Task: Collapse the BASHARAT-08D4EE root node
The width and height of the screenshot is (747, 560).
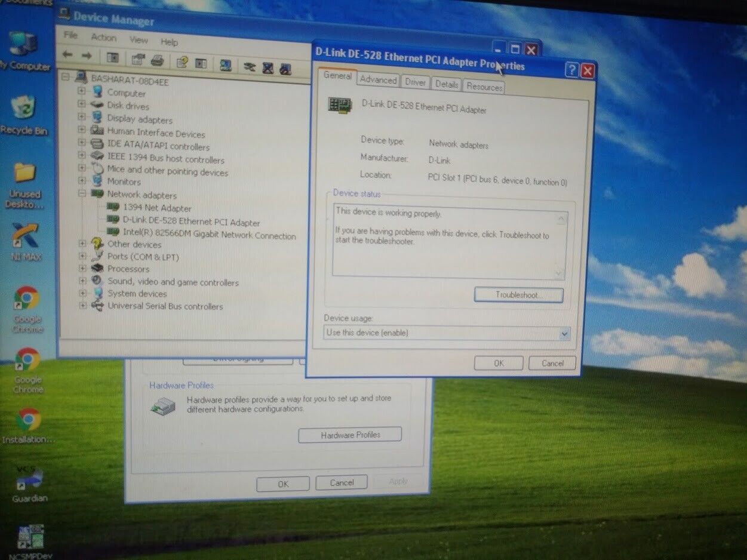Action: [66, 76]
